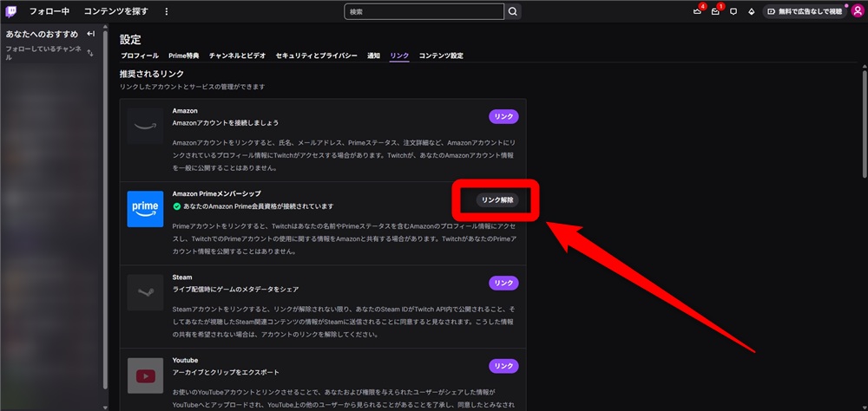Viewport: 868px width, 411px height.
Task: Click あなたへのおすすめ sidebar heading
Action: point(42,35)
